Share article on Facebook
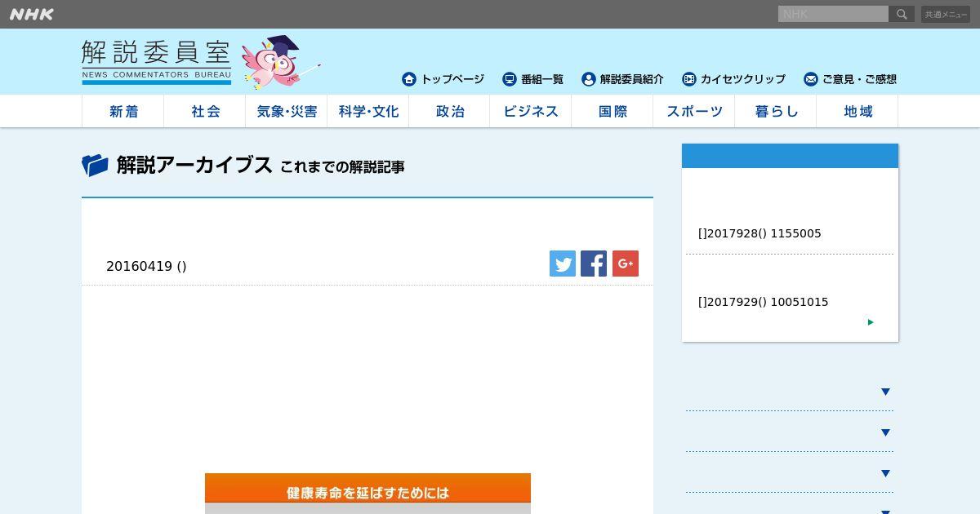 pos(594,264)
